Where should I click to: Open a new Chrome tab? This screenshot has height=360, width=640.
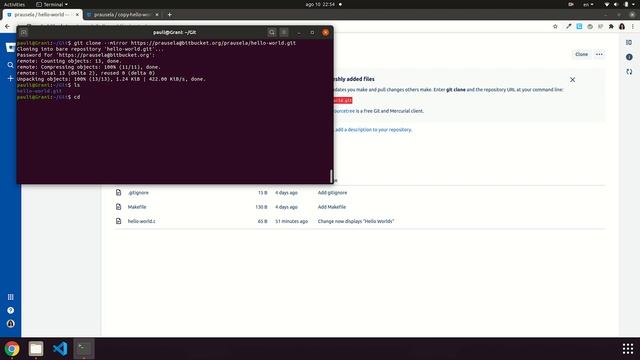coord(169,15)
